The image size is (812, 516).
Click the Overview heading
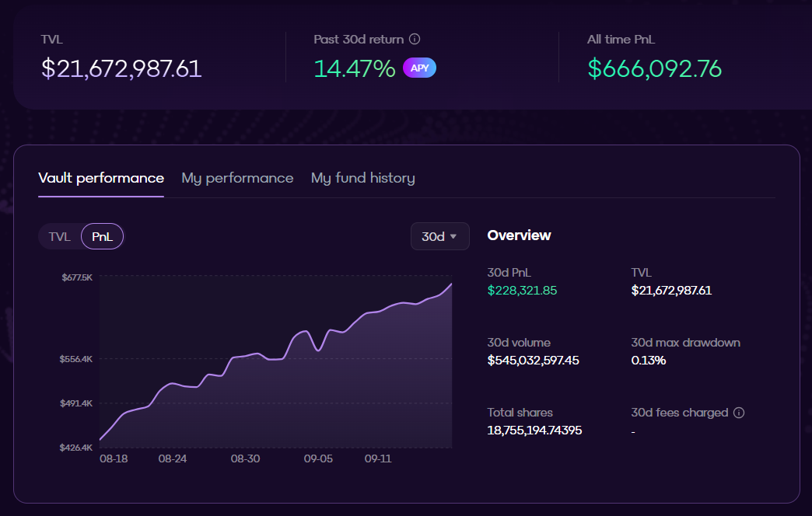tap(519, 235)
